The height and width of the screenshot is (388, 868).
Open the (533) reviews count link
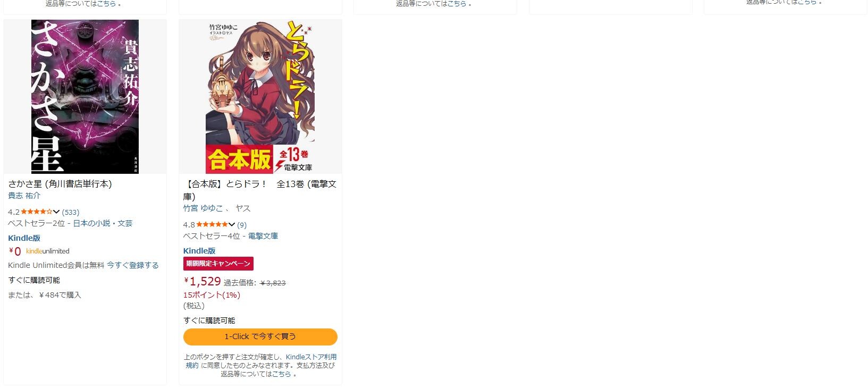(x=71, y=212)
